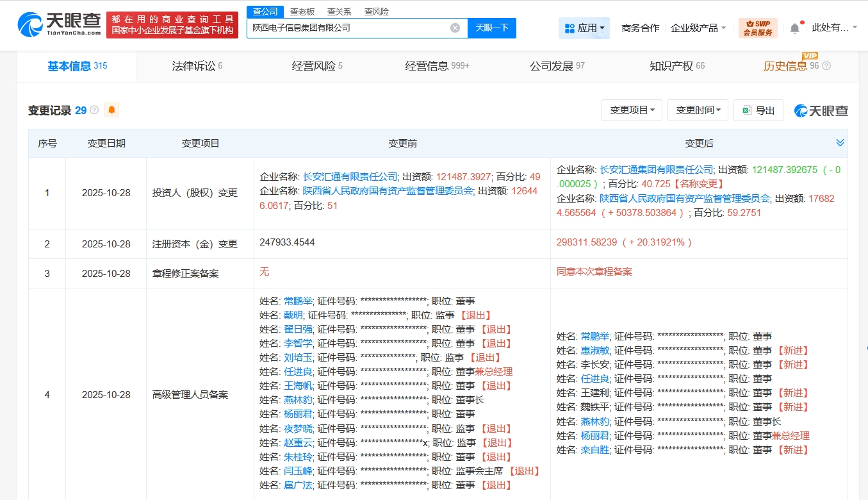The image size is (868, 500).
Task: Click the help icon beside 历史信息 tab
Action: tap(826, 66)
